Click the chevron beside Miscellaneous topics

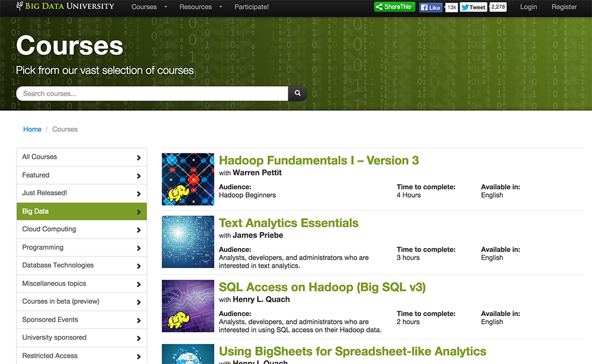tap(139, 284)
